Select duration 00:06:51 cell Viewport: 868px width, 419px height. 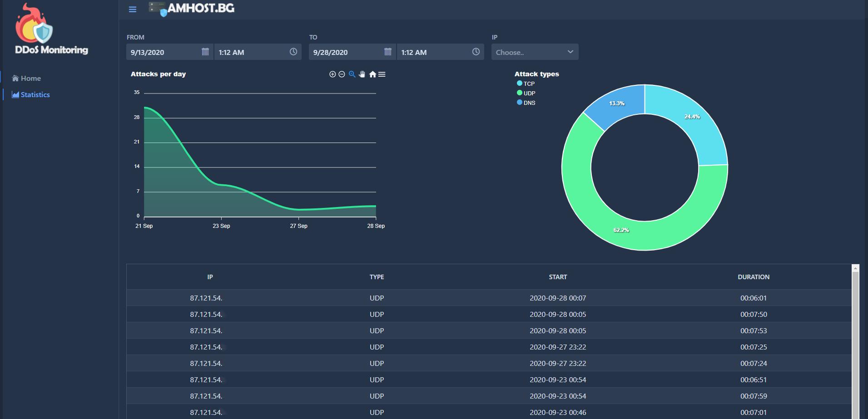coord(754,380)
